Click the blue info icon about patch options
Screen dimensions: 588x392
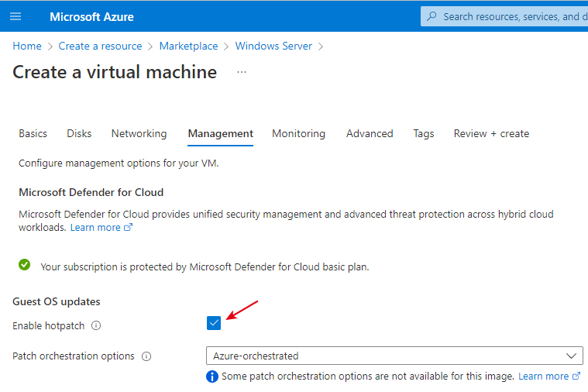pyautogui.click(x=212, y=377)
